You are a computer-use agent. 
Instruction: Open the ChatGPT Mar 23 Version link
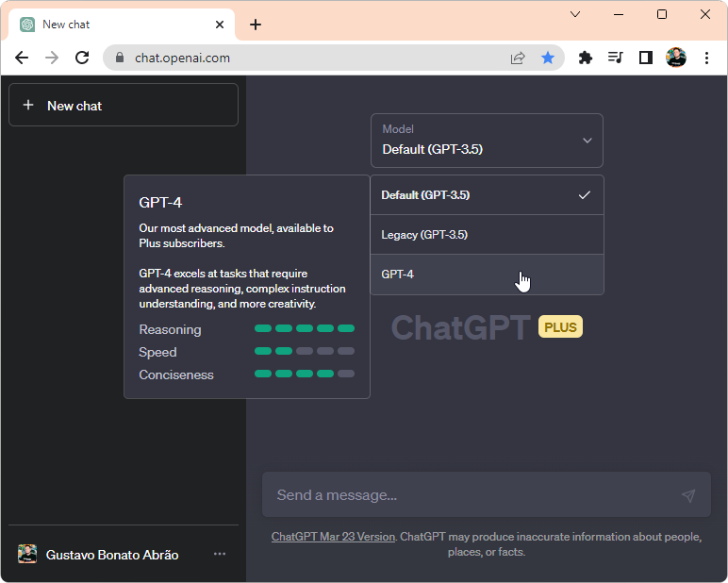[334, 537]
